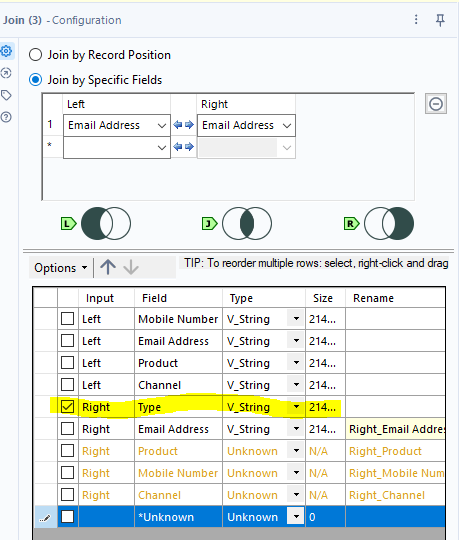Check the Right Mobile Number checkbox

pos(67,473)
